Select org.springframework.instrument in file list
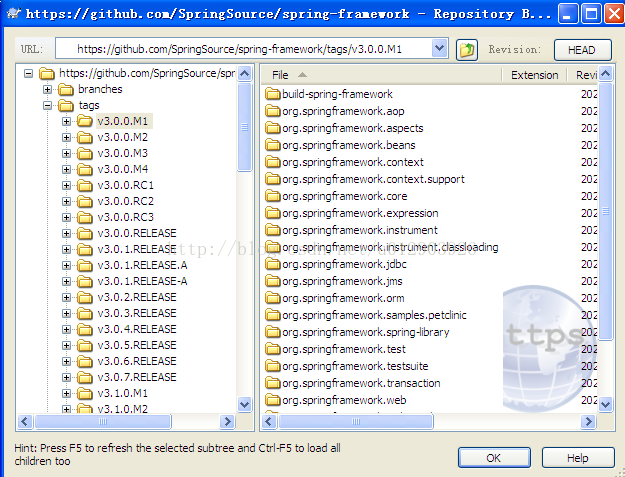Image resolution: width=625 pixels, height=477 pixels. click(x=360, y=230)
